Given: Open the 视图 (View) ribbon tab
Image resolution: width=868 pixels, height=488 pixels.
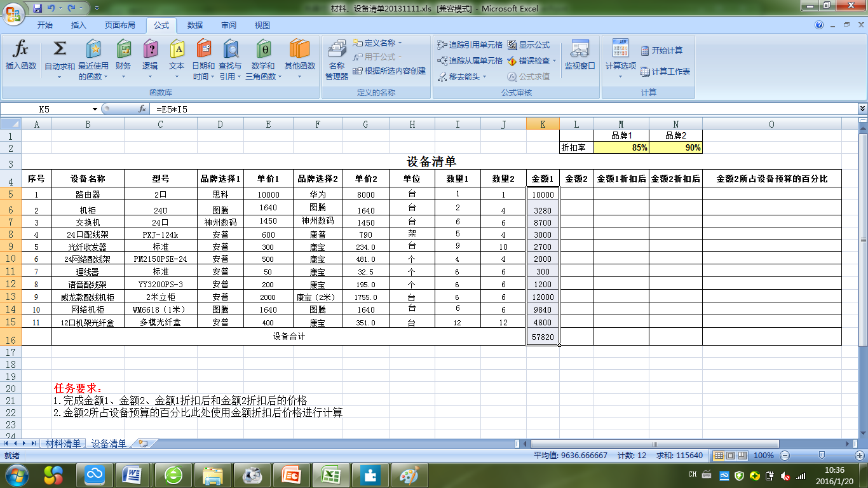Looking at the screenshot, I should [x=262, y=25].
